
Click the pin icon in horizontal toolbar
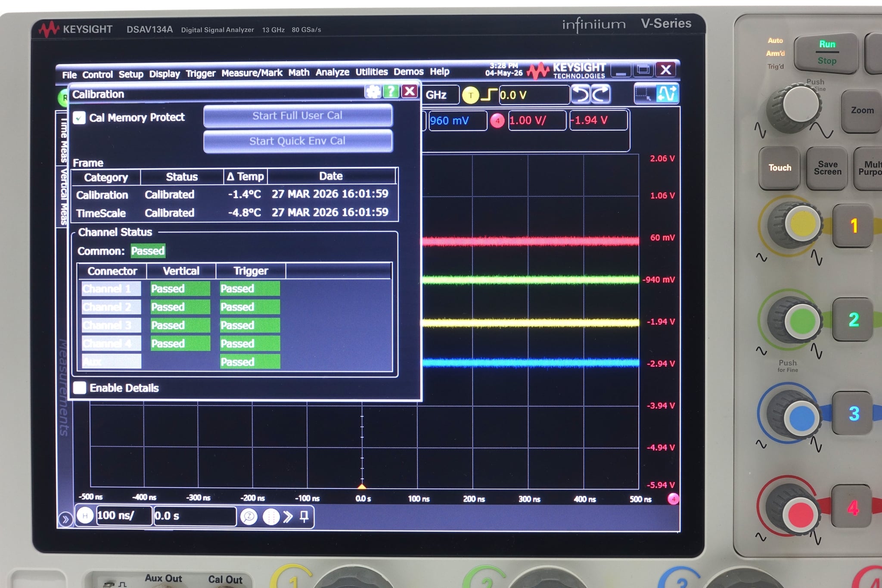coord(304,516)
